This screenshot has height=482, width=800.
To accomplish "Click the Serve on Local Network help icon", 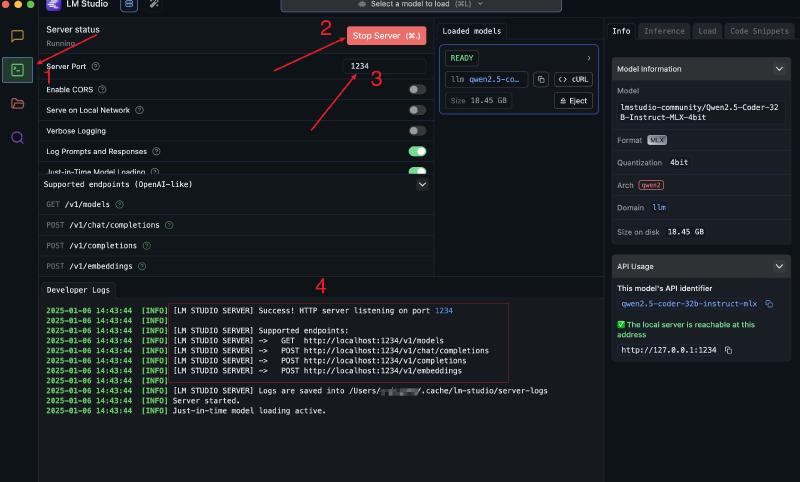I will (139, 110).
